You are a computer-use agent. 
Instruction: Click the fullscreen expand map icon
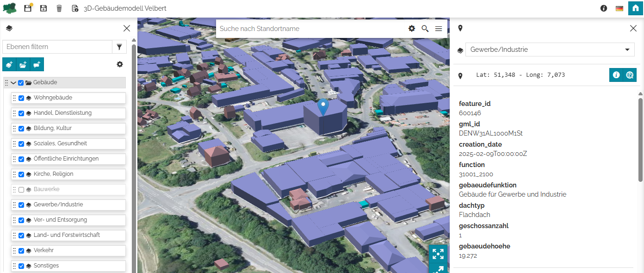(438, 254)
